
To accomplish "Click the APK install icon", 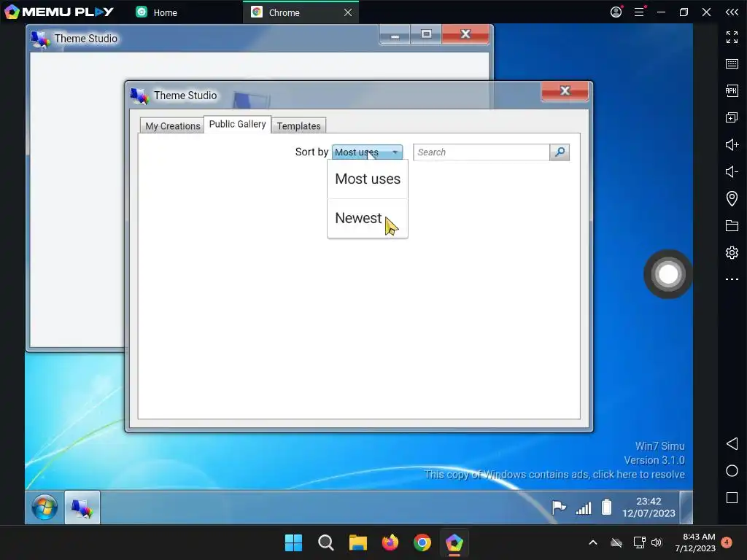I will 732,90.
